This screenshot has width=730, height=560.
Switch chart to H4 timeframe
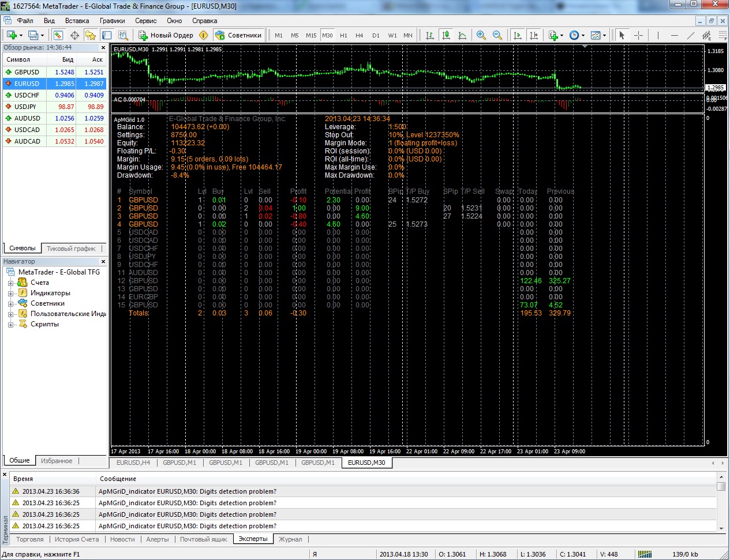[x=360, y=35]
